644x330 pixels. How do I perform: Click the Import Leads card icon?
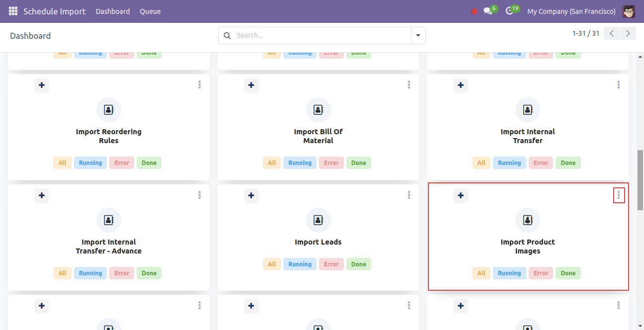(319, 220)
